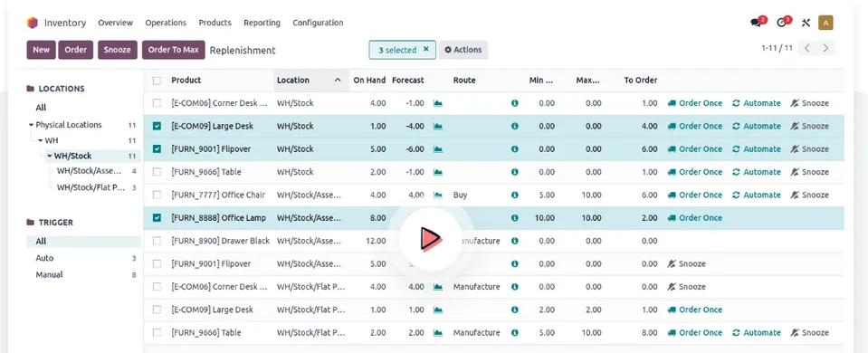Select All under Locations
This screenshot has width=868, height=353.
pyautogui.click(x=41, y=108)
